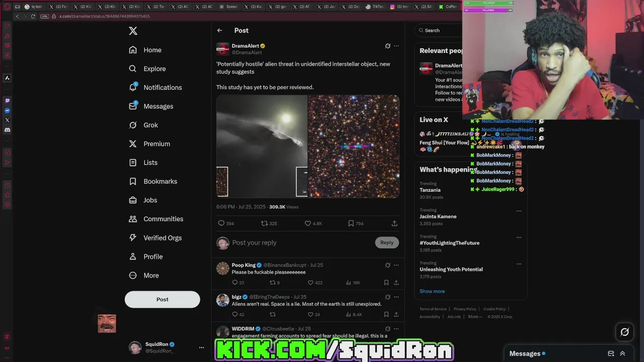Open Discord in Opera GX sidebar
Screen dimensions: 644x362
pos(7,130)
